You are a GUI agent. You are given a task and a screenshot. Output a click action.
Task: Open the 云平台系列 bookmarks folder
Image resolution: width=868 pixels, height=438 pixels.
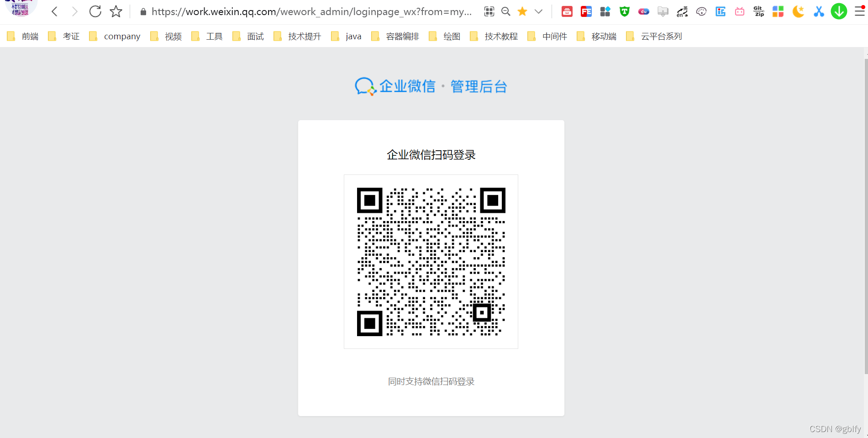[654, 37]
